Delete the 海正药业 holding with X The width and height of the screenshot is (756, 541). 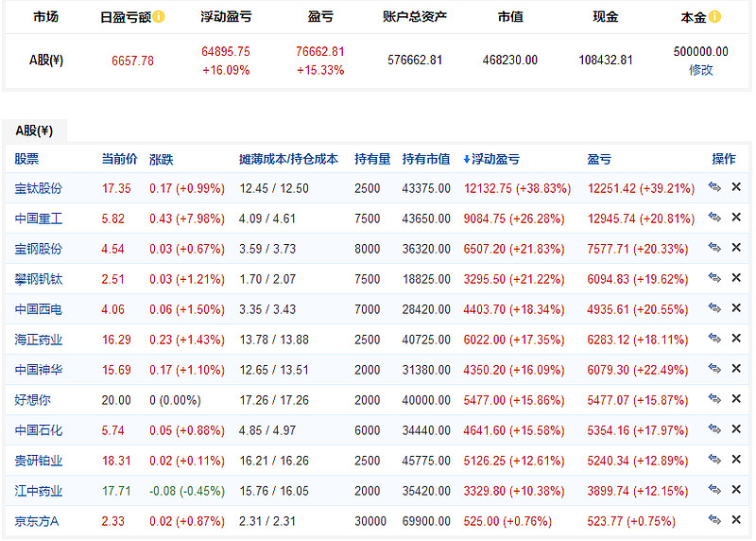point(736,339)
